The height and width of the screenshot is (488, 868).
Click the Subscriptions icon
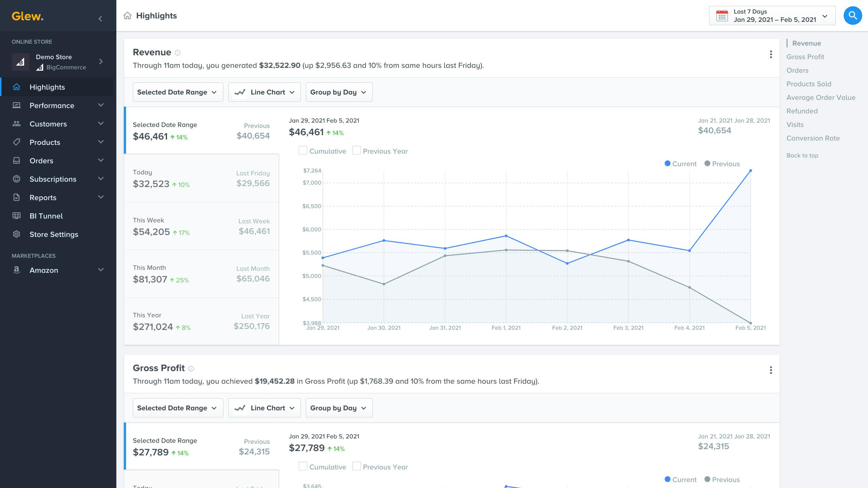pos(16,179)
